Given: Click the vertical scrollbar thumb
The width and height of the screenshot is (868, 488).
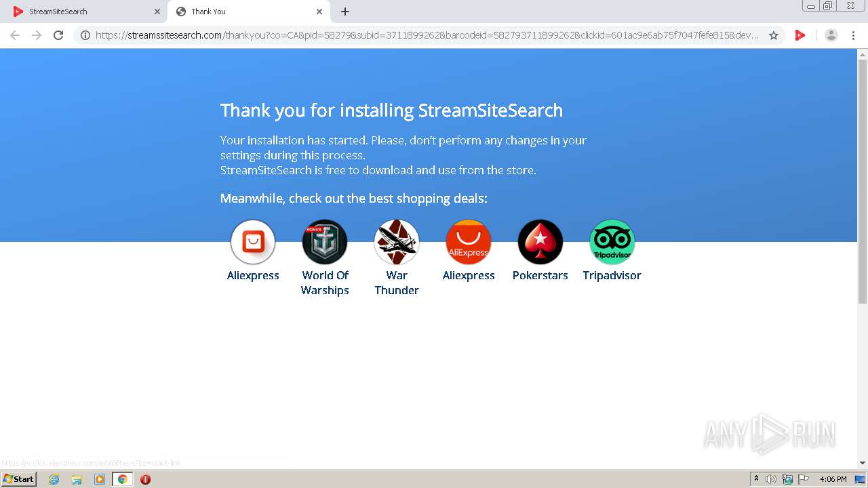Looking at the screenshot, I should 863,182.
